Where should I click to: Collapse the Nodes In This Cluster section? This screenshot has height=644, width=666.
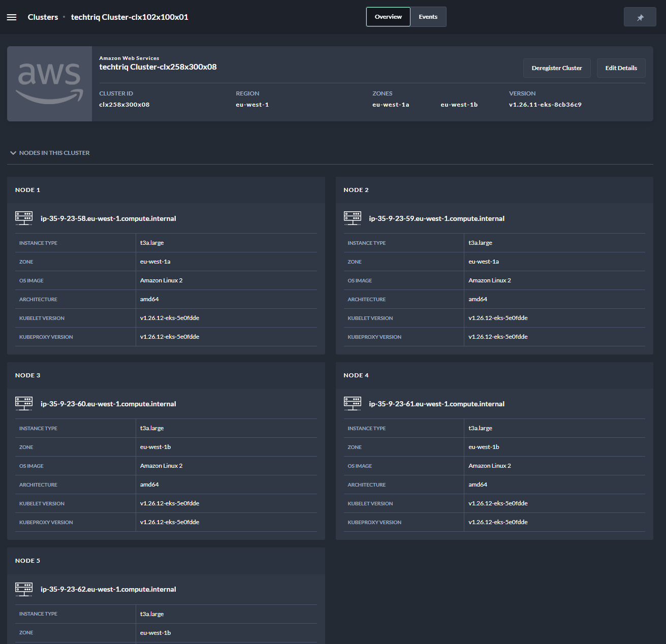tap(13, 153)
